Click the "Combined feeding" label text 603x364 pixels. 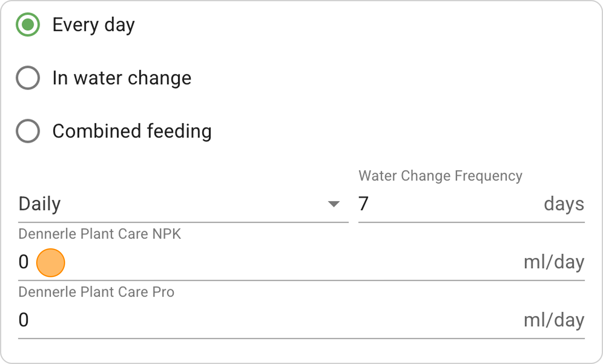tap(132, 131)
